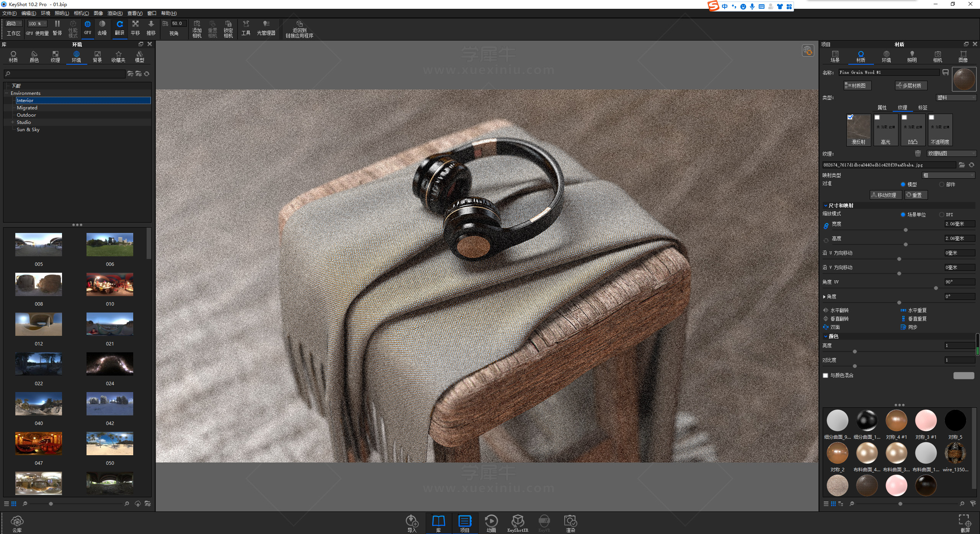Click the viewport globe icon at top-right
The image size is (980, 534).
pos(808,50)
